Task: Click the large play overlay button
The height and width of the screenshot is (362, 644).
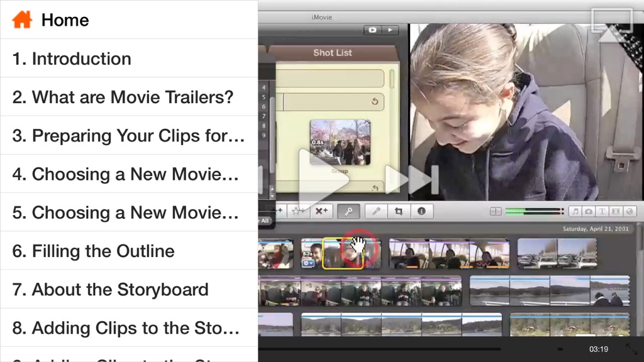Action: (x=323, y=180)
